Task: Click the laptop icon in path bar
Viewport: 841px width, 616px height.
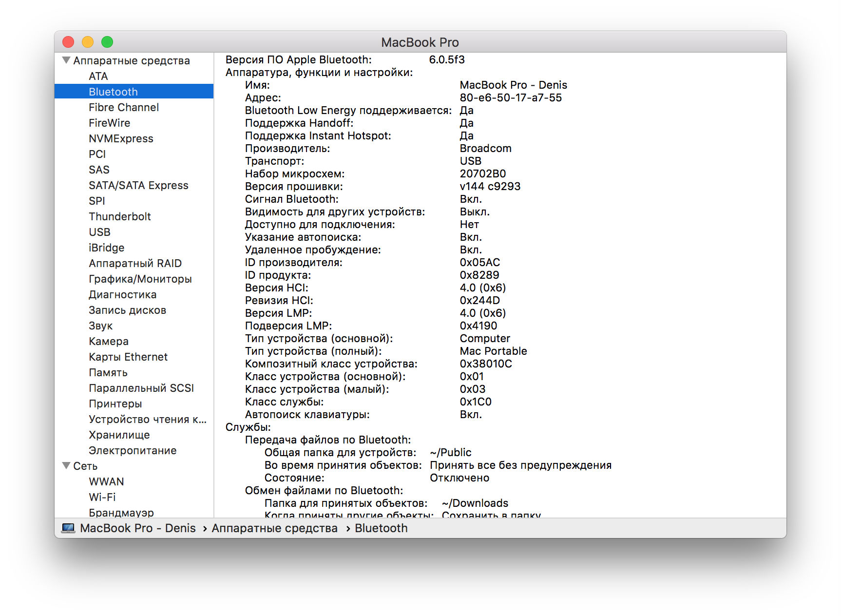Action: (x=68, y=528)
